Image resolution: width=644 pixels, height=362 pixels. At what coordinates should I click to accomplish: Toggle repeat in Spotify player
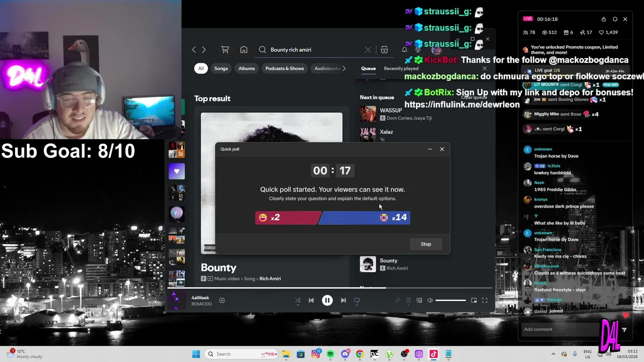(x=357, y=300)
